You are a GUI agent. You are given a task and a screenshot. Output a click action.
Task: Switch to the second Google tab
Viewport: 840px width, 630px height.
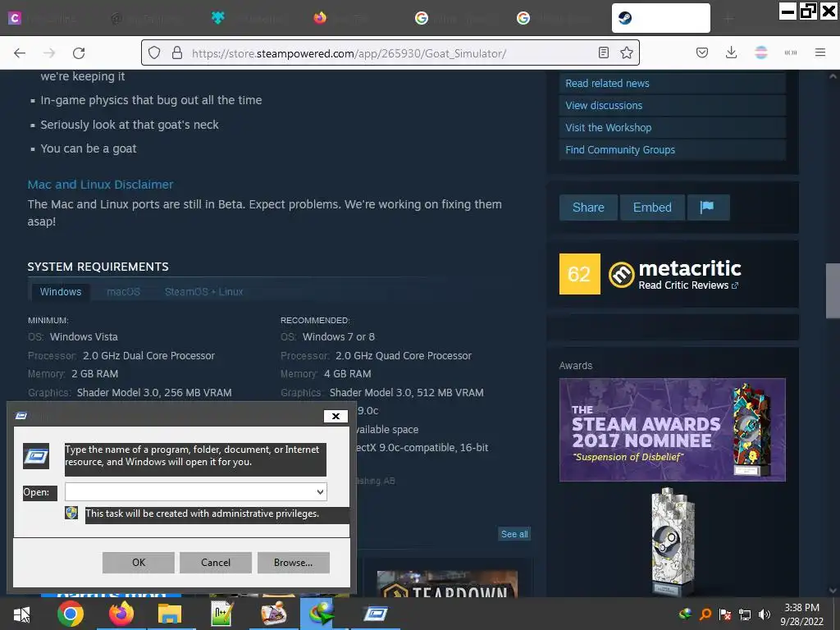click(523, 18)
